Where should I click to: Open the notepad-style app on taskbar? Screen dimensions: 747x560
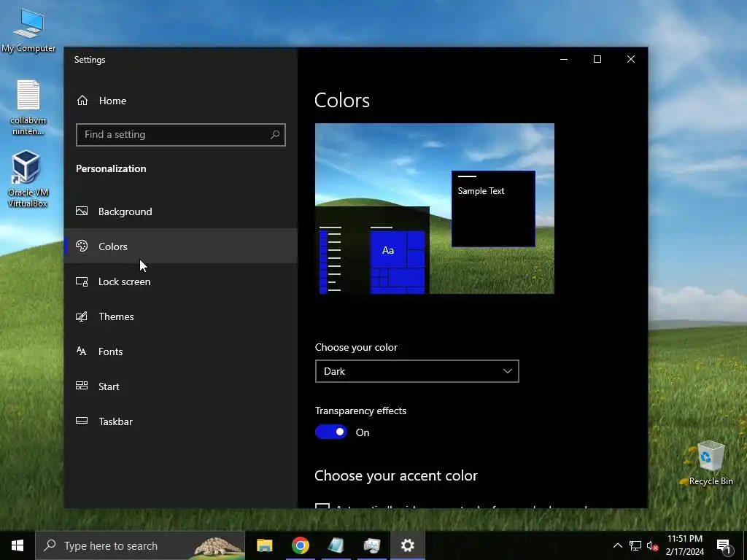click(336, 545)
